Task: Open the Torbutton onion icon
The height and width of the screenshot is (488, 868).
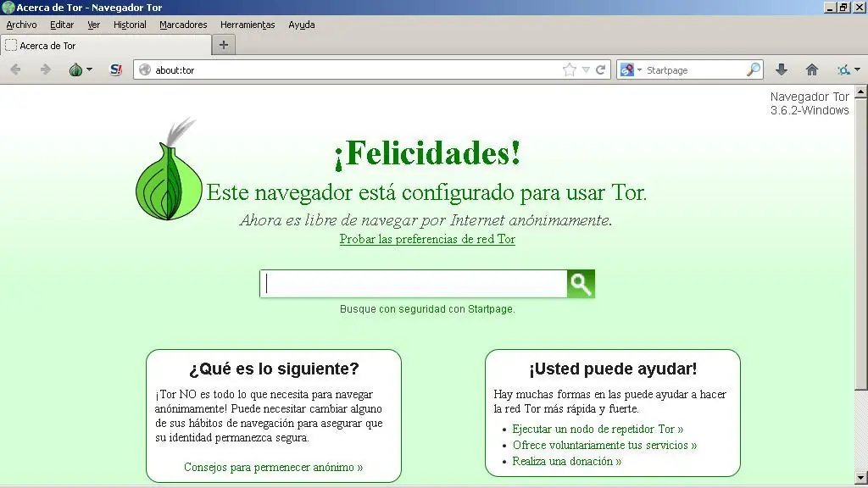Action: pyautogui.click(x=75, y=69)
